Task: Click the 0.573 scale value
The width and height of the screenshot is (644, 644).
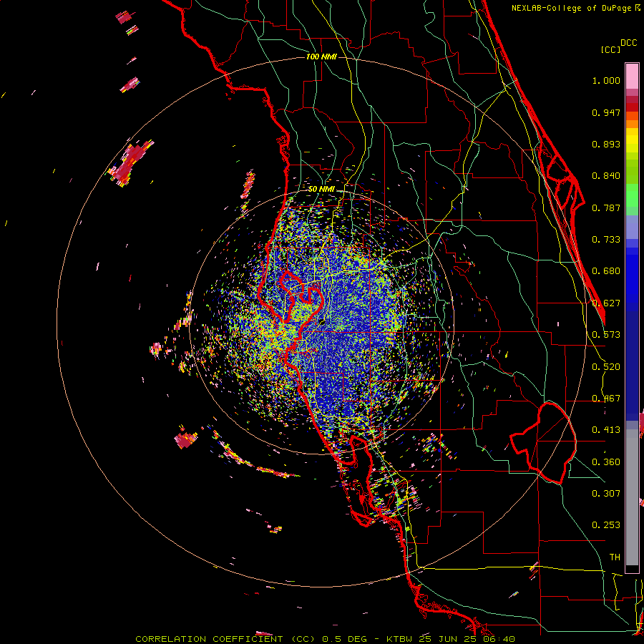Action: point(606,335)
